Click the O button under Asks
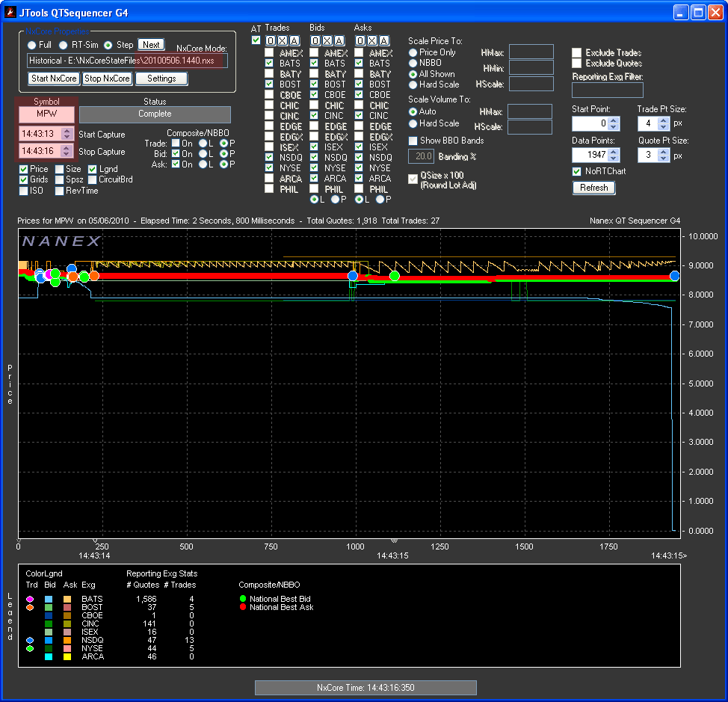Screen dimensions: 728x702 click(360, 41)
